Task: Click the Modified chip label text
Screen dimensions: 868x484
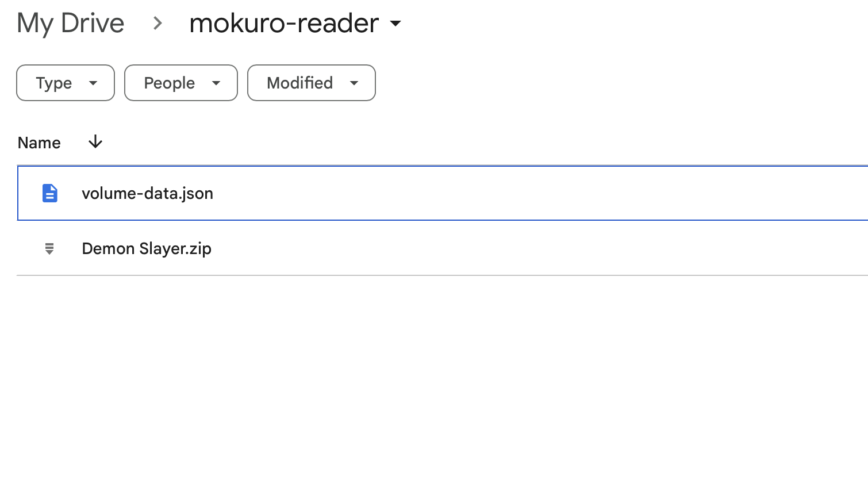Action: pyautogui.click(x=300, y=83)
